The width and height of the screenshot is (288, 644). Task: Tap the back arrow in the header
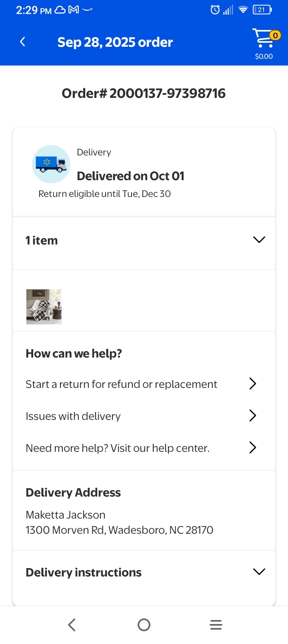(x=23, y=42)
